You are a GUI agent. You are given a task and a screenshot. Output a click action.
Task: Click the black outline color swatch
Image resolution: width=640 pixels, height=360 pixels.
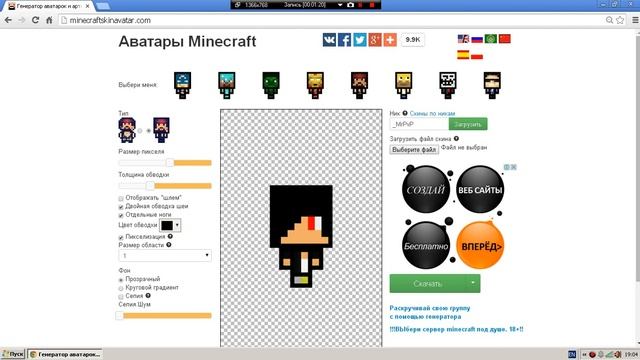pyautogui.click(x=167, y=225)
